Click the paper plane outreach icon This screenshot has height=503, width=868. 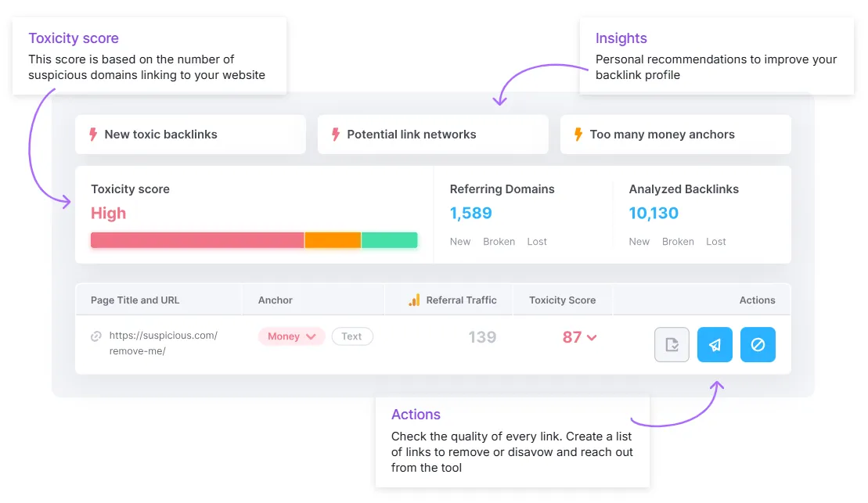(715, 344)
